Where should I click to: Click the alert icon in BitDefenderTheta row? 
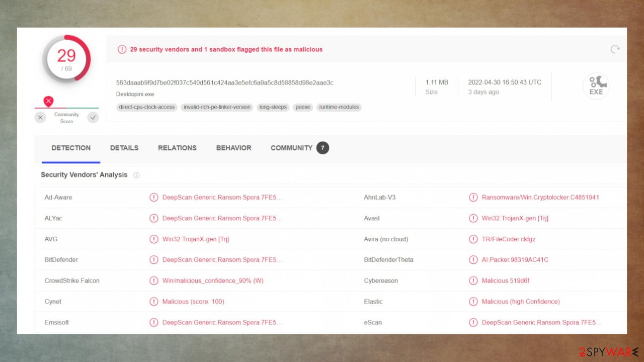[473, 260]
